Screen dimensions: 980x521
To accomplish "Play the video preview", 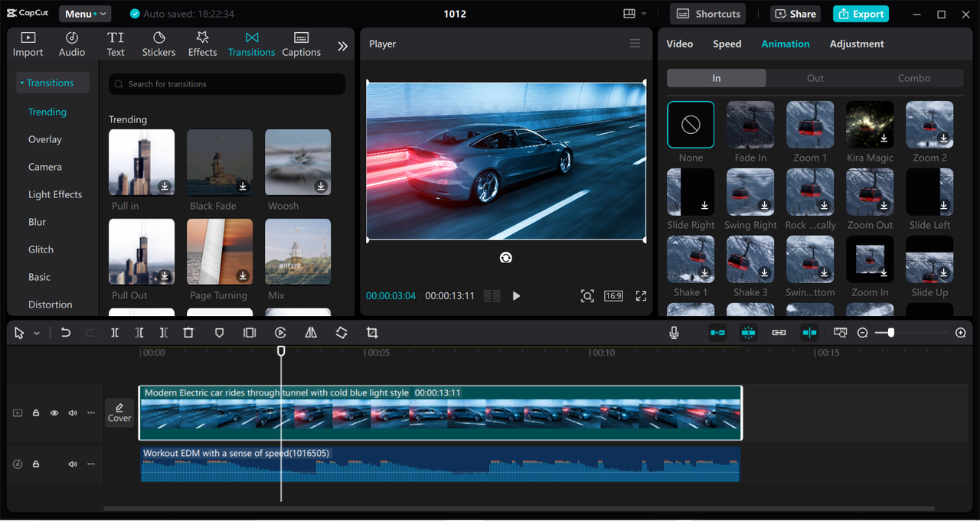I will coord(516,296).
